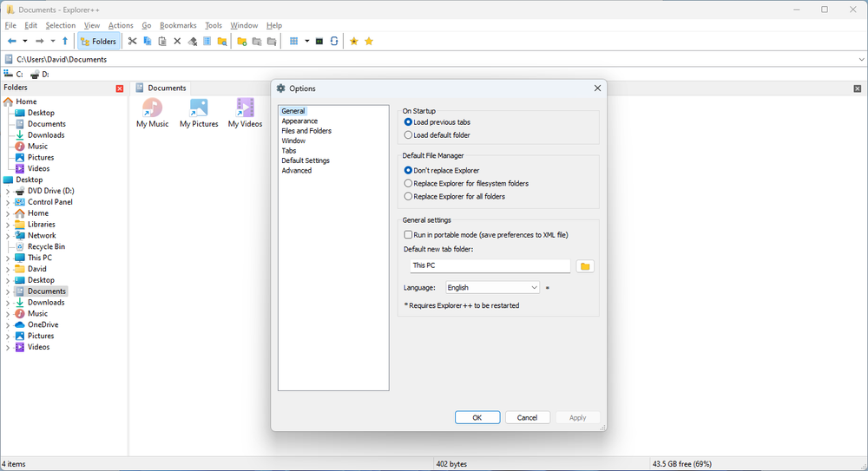868x471 pixels.
Task: Select the Advanced options category
Action: tap(296, 171)
